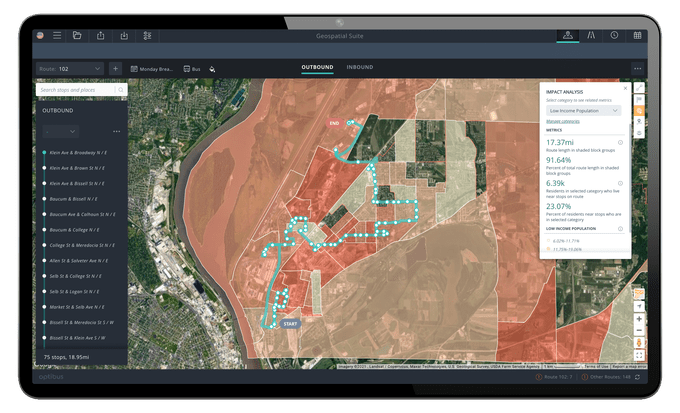
Task: Open the Low Income Population dropdown
Action: coord(583,110)
